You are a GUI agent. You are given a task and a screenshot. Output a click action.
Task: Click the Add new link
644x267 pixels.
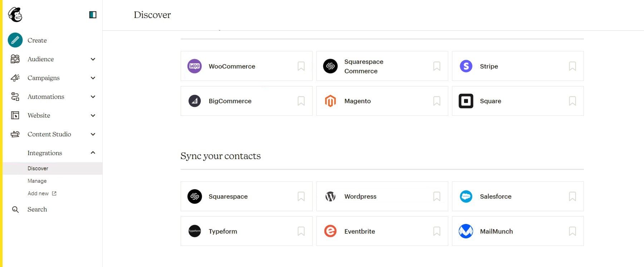(38, 193)
